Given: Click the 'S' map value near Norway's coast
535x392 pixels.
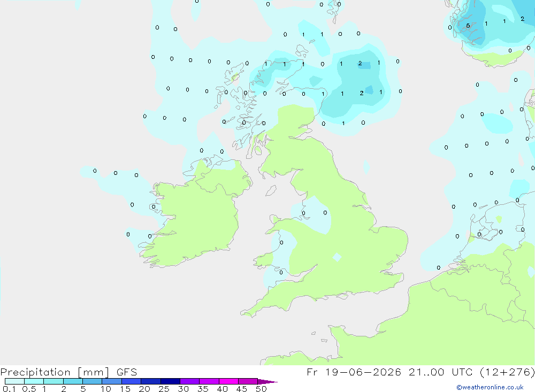Looking at the screenshot, I should [x=468, y=26].
